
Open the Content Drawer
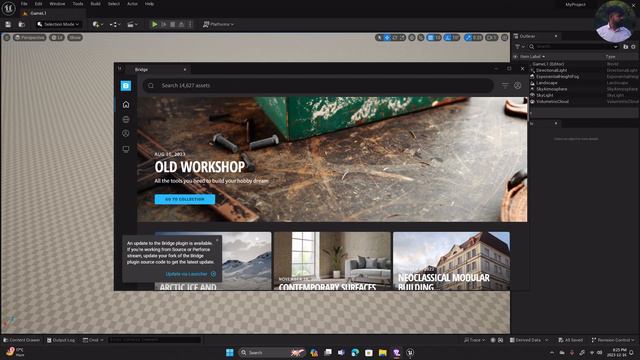click(21, 340)
